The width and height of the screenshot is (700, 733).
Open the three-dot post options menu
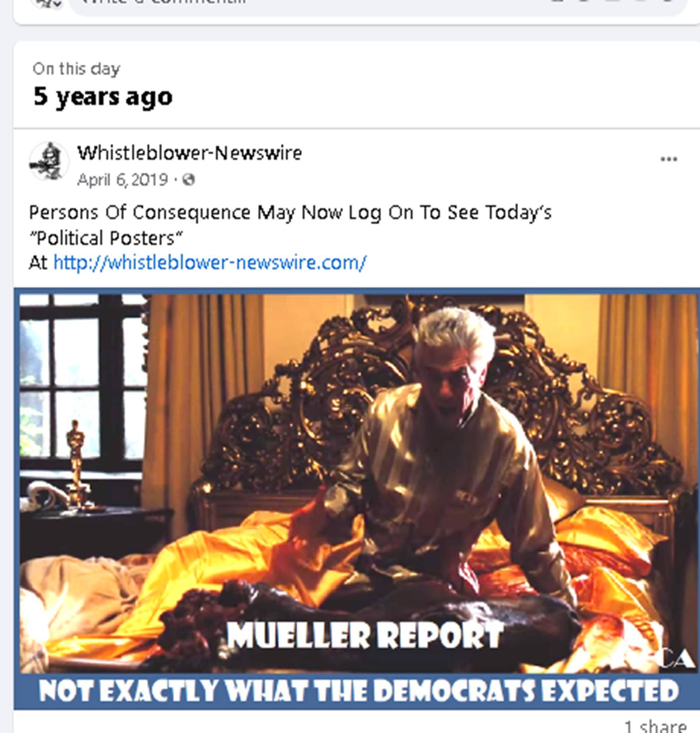(x=668, y=159)
